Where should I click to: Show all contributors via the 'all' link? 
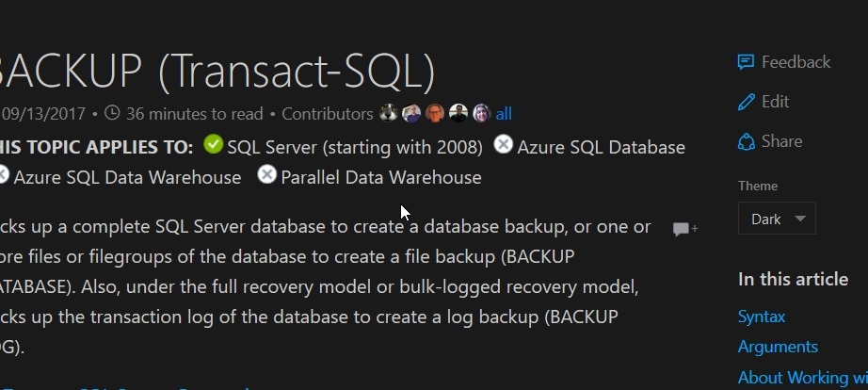pyautogui.click(x=504, y=114)
